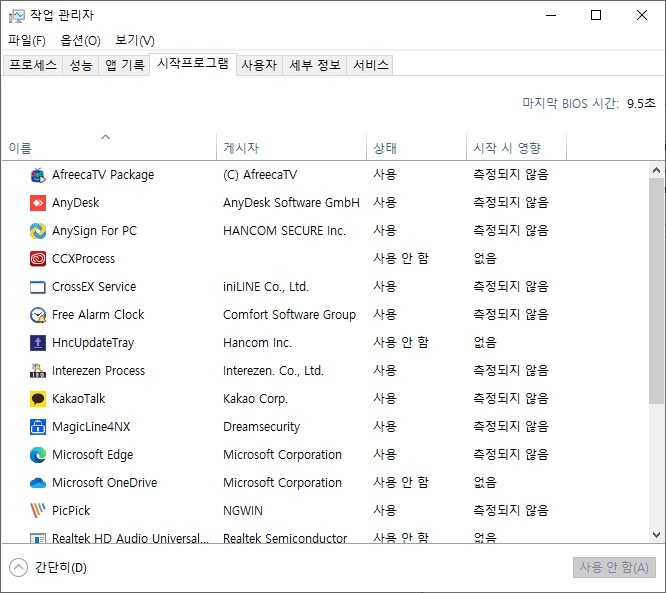666x593 pixels.
Task: Click publisher Kakao Corp.
Action: tap(256, 399)
